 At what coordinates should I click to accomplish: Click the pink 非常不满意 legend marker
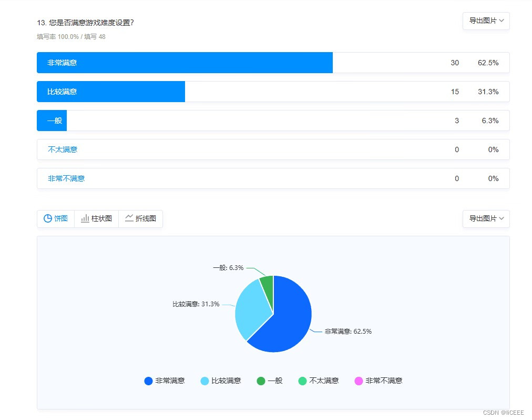point(360,381)
